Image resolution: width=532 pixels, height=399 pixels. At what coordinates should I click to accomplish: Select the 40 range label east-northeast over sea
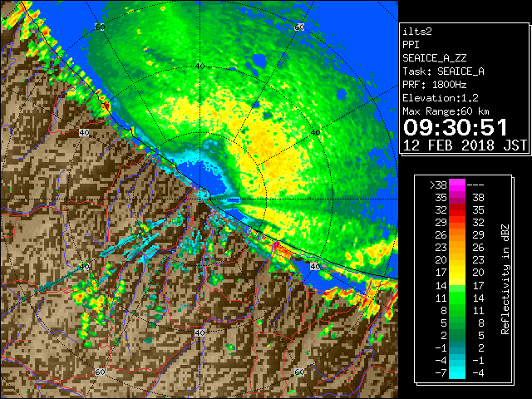(316, 132)
